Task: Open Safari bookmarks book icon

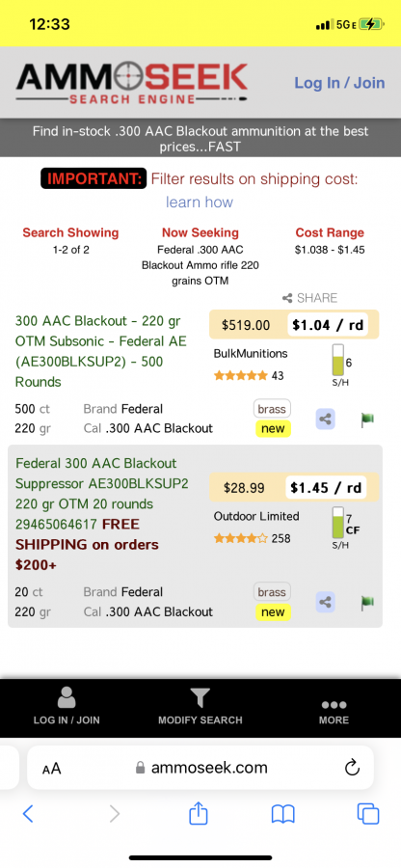Action: click(282, 814)
